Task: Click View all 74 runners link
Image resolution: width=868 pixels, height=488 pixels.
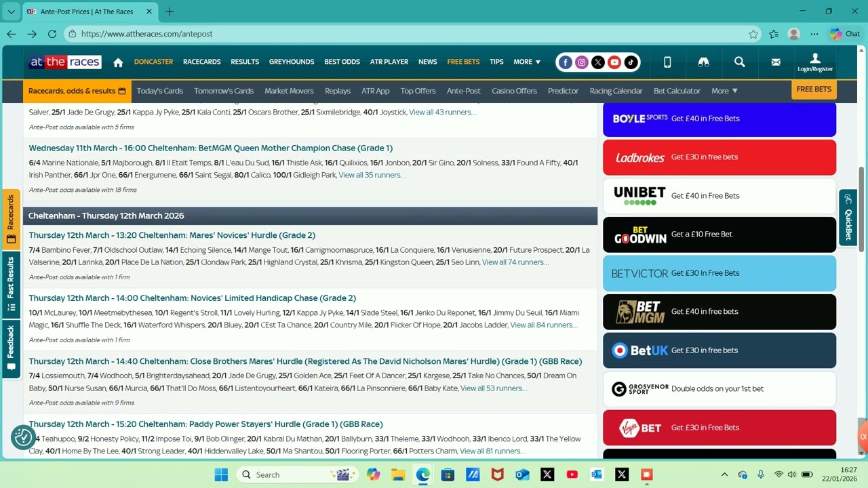Action: (x=515, y=262)
